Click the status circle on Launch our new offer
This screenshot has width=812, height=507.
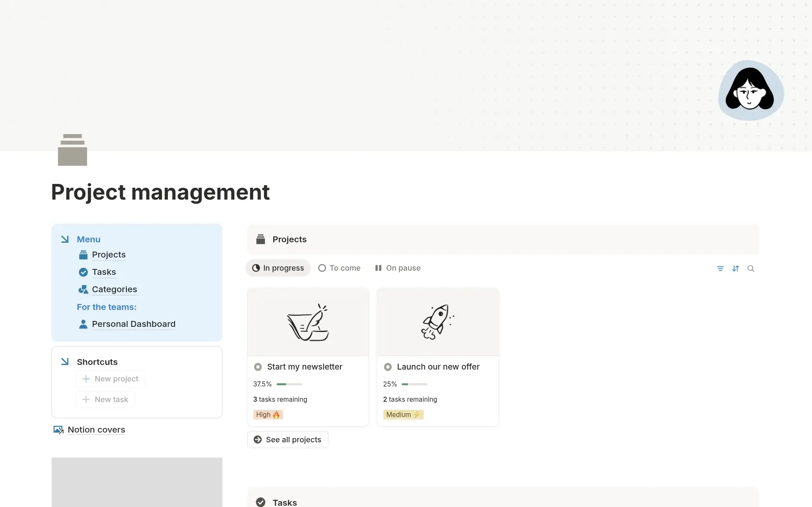(387, 367)
